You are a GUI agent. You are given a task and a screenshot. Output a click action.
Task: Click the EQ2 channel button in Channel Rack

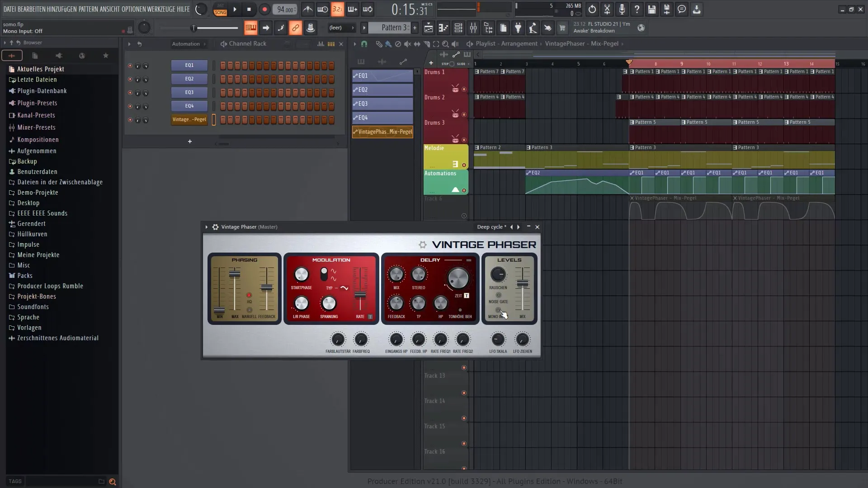189,79
